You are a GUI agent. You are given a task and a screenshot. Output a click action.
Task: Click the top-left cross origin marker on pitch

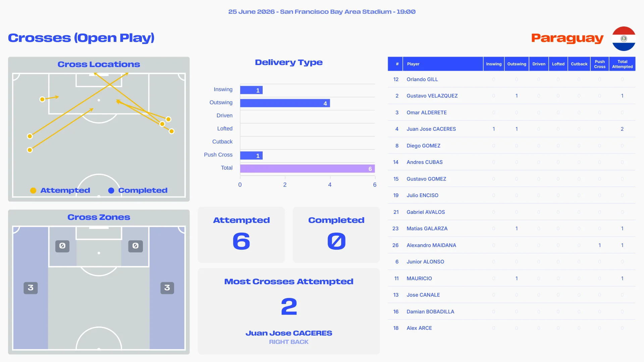[42, 99]
